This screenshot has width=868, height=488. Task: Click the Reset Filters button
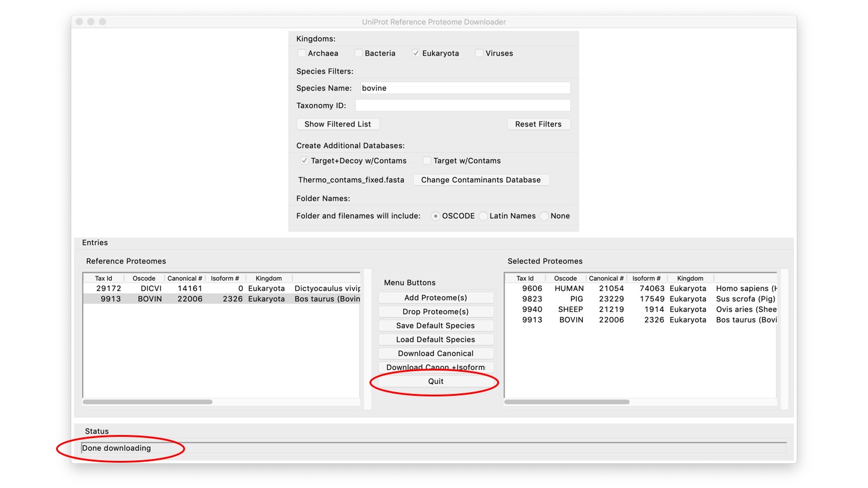coord(538,124)
